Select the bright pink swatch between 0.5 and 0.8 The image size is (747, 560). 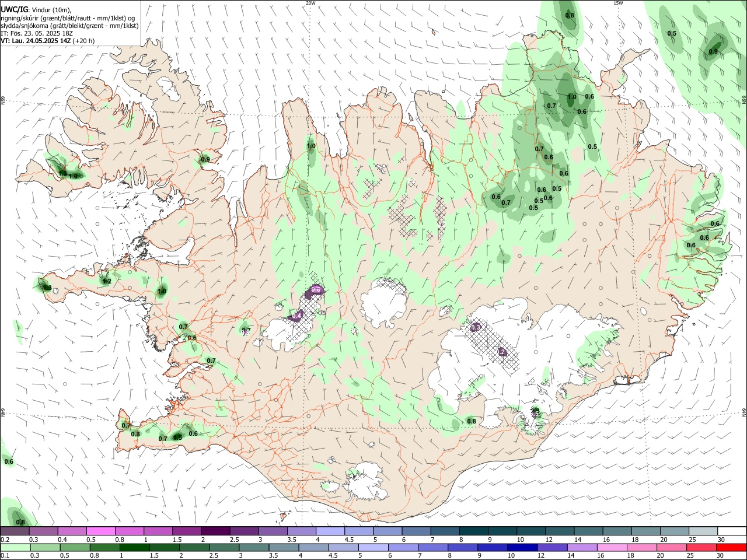(x=100, y=531)
